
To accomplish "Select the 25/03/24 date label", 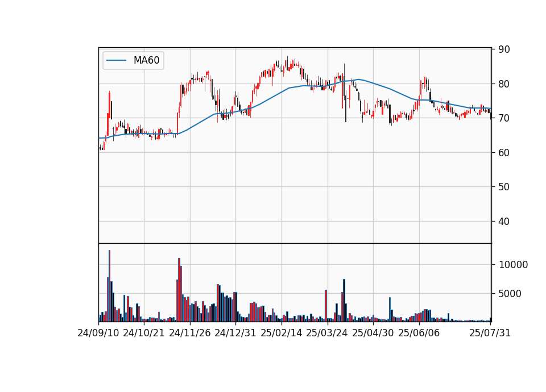I will [327, 333].
